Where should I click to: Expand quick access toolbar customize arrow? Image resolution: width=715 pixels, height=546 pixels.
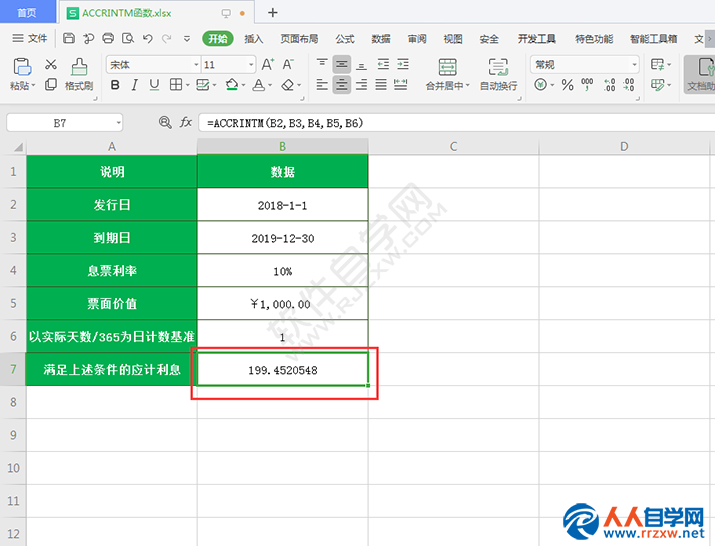pyautogui.click(x=187, y=39)
